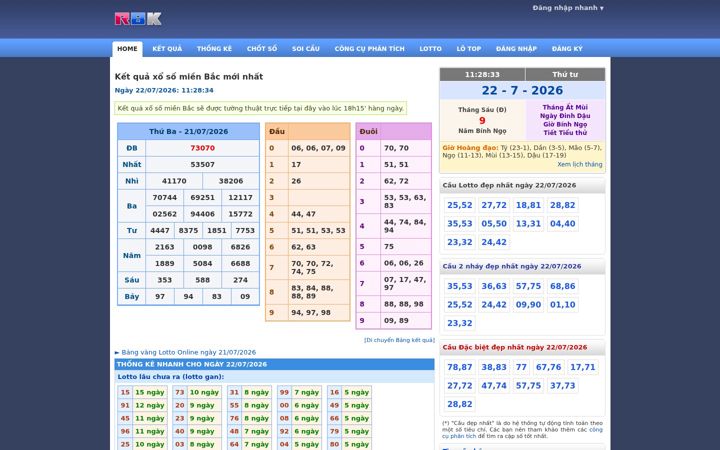Open the KẾT QUẢ menu

[x=167, y=49]
